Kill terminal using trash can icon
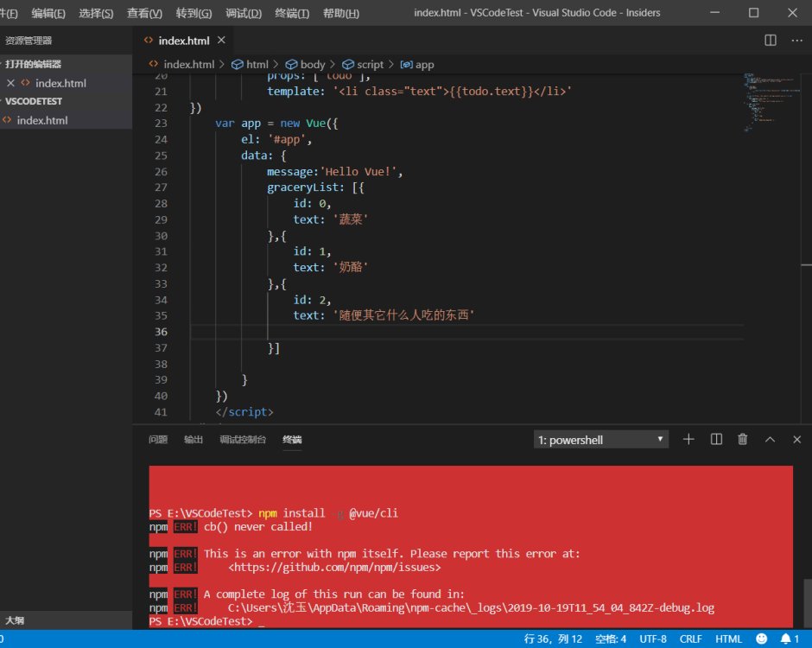The width and height of the screenshot is (812, 648). (x=742, y=440)
